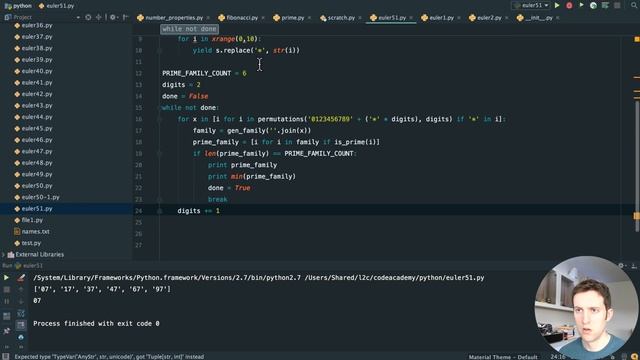Click the Material Theme status bar widget

(503, 357)
